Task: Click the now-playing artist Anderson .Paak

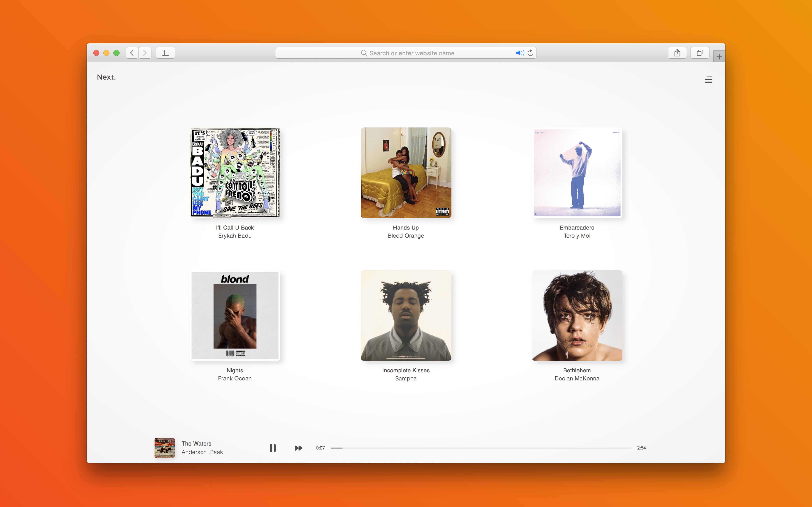Action: point(202,452)
